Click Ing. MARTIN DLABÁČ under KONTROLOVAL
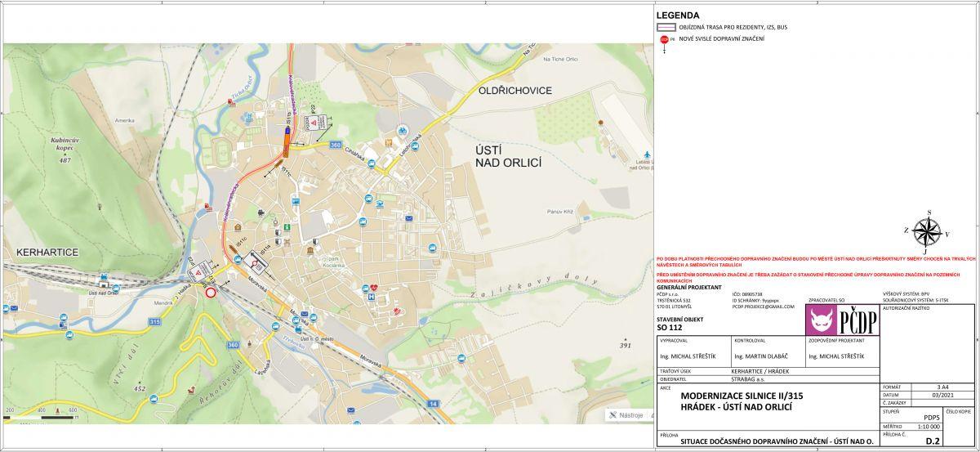The width and height of the screenshot is (980, 452). 760,356
